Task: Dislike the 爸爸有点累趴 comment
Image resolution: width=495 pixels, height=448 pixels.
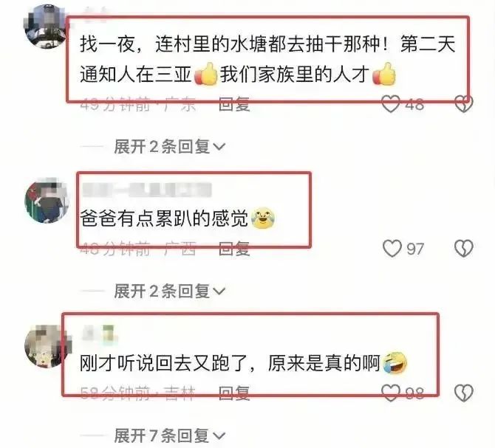Action: coord(464,249)
